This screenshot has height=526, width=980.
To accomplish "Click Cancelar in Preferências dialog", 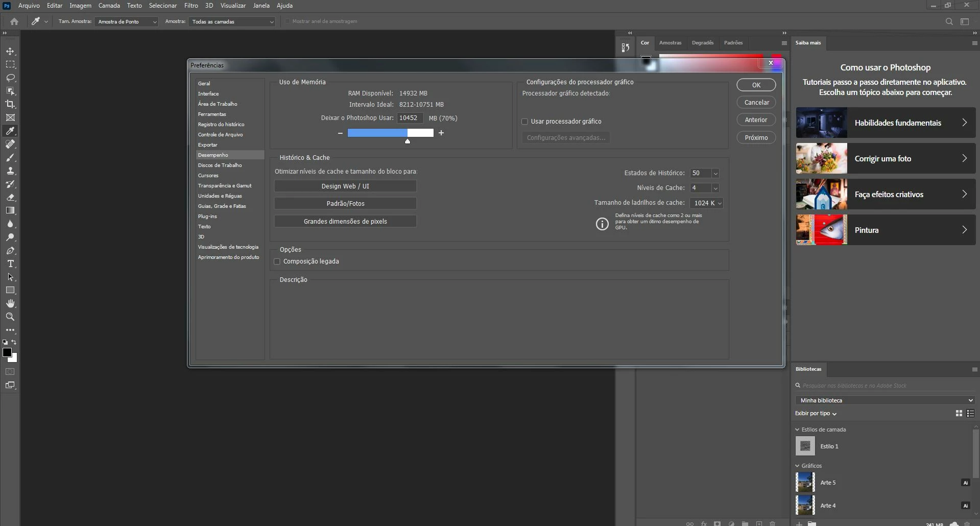I will coord(756,103).
